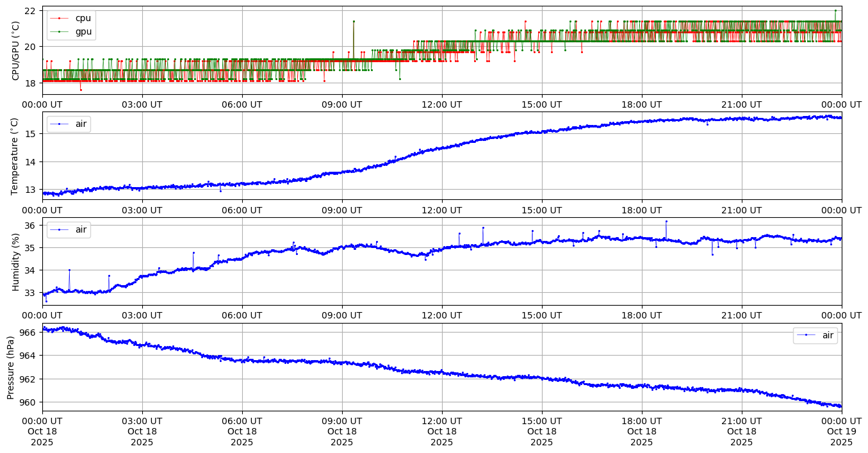Click the CPU/GPU (°C) y-axis label
The width and height of the screenshot is (868, 453).
(x=16, y=51)
